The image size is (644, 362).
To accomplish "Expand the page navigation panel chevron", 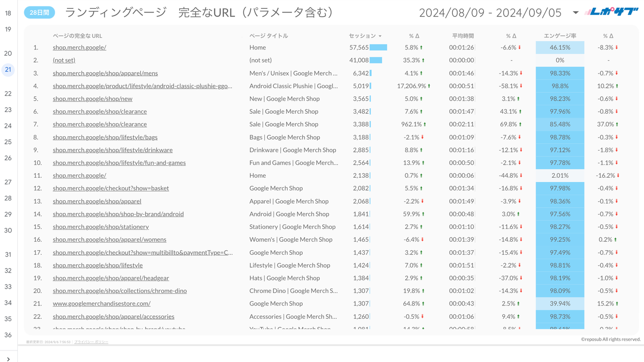I will tap(8, 359).
